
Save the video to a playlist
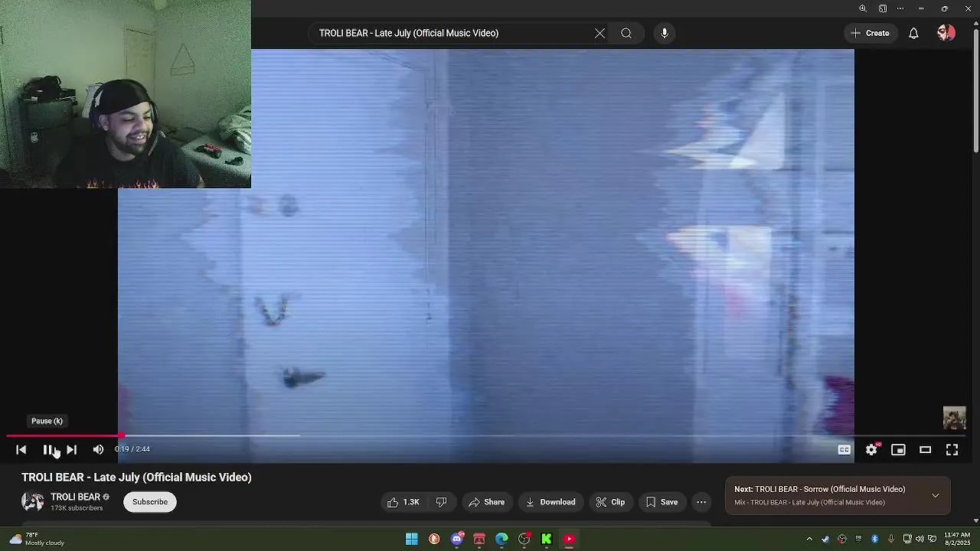[661, 502]
